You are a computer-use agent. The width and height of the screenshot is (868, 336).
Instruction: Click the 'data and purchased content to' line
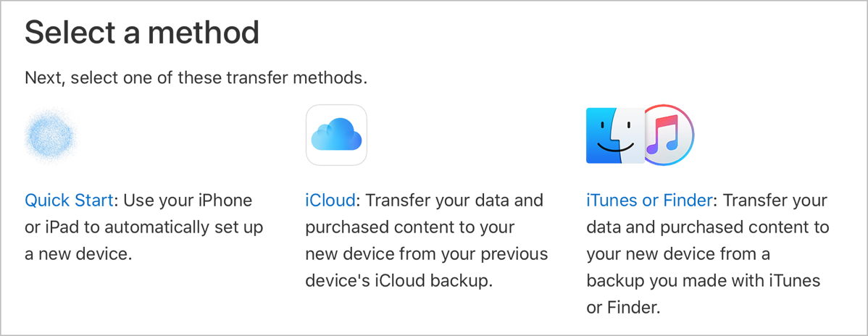pyautogui.click(x=707, y=227)
